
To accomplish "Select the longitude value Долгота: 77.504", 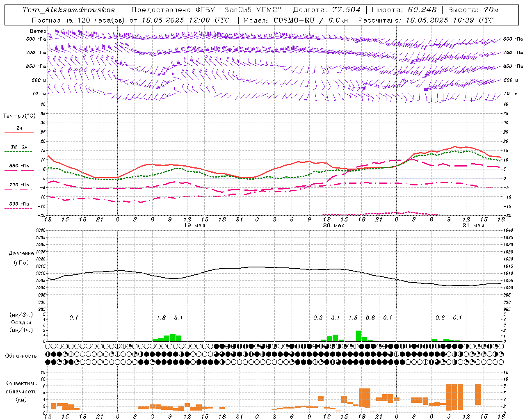I will 327,10.
